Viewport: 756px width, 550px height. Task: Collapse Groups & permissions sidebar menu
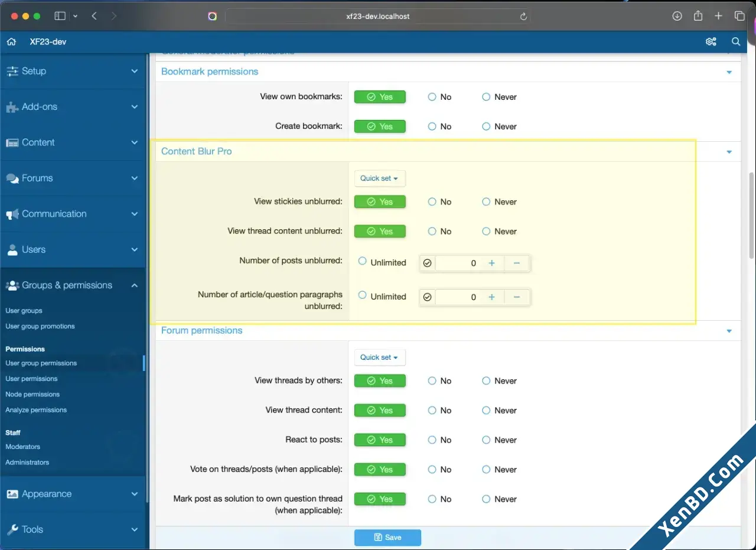tap(135, 285)
